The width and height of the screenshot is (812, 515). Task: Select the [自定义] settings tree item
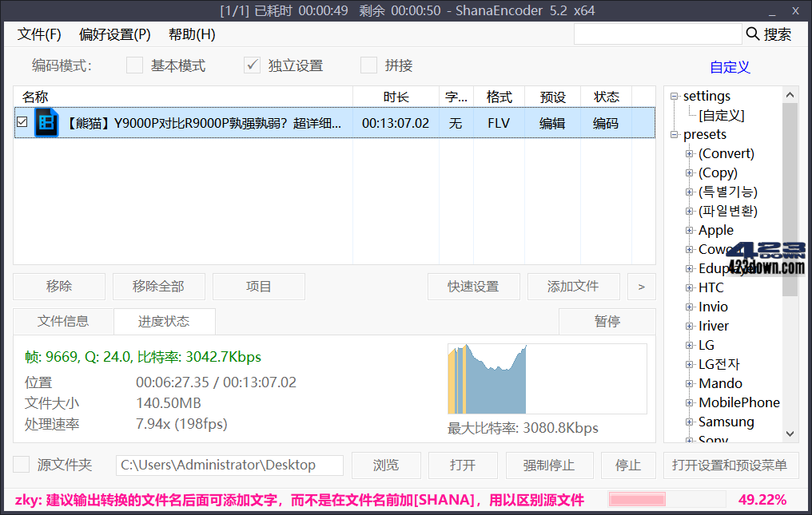[x=716, y=115]
